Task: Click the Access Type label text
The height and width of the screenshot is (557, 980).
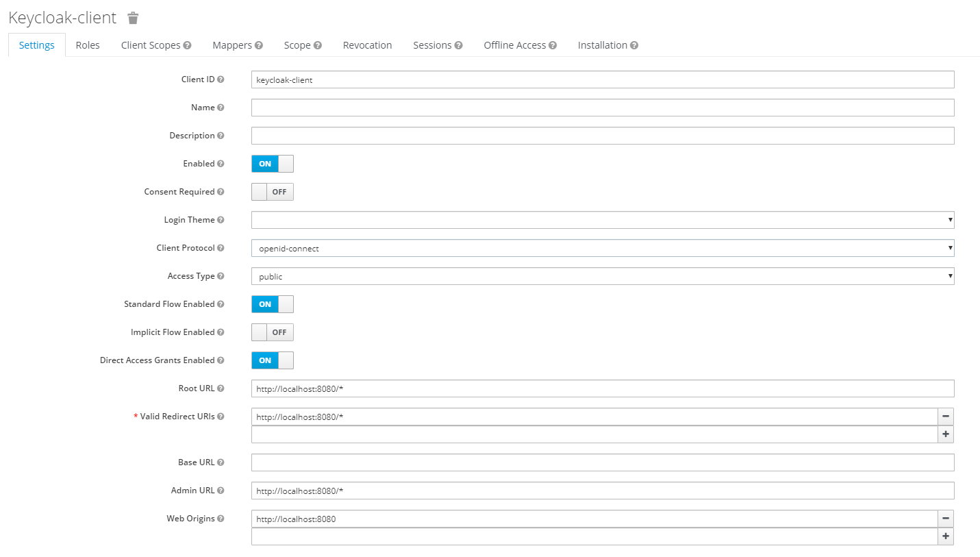Action: tap(191, 276)
